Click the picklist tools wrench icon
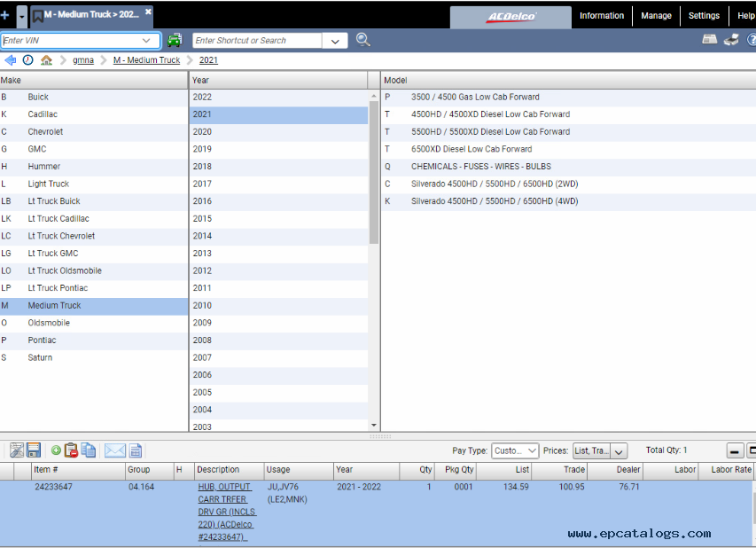 click(17, 450)
